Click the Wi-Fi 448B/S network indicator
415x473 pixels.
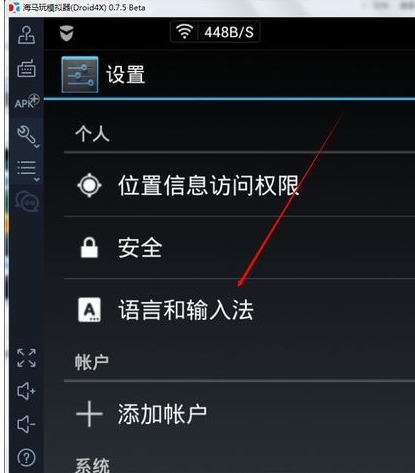215,32
